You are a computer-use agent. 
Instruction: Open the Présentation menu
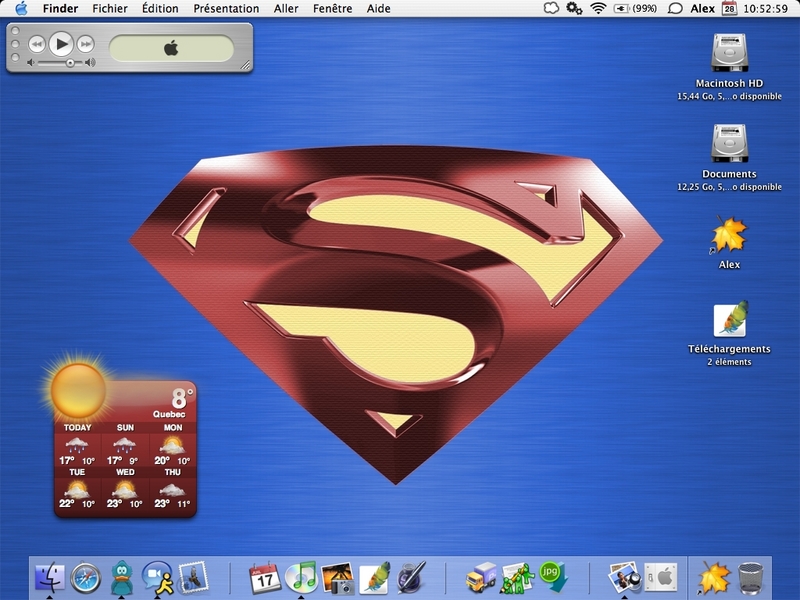pyautogui.click(x=226, y=9)
